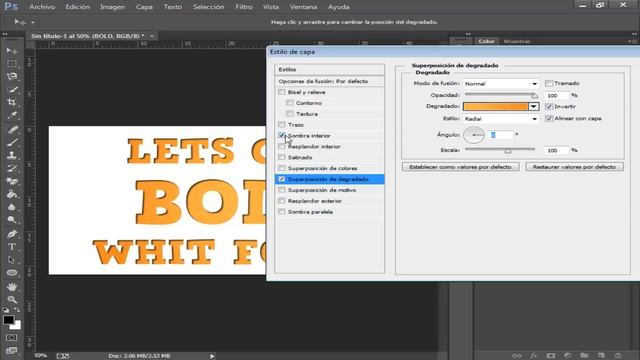Image resolution: width=640 pixels, height=360 pixels.
Task: Uncheck Alinear con capa checkbox
Action: tap(549, 118)
